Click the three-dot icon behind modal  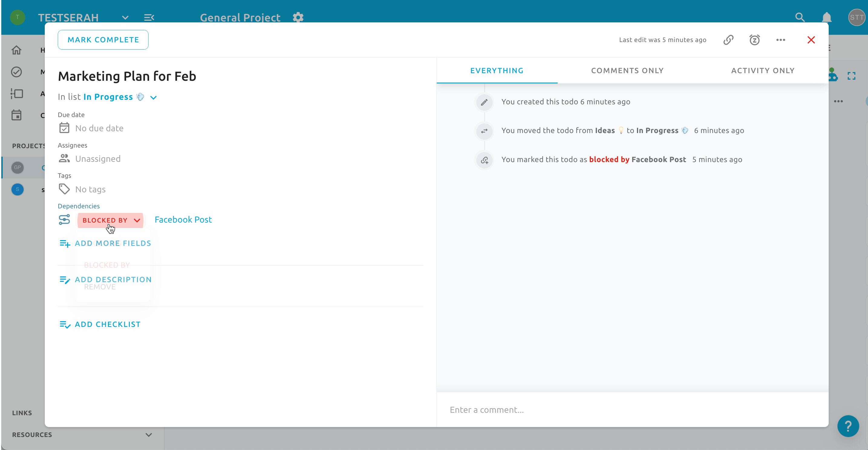tap(838, 101)
